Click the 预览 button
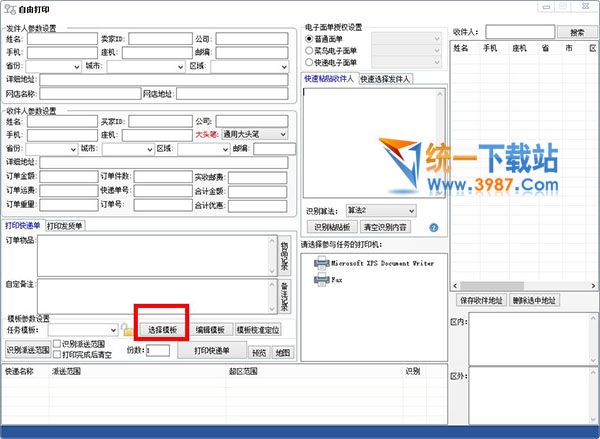The width and height of the screenshot is (600, 439). pyautogui.click(x=259, y=353)
